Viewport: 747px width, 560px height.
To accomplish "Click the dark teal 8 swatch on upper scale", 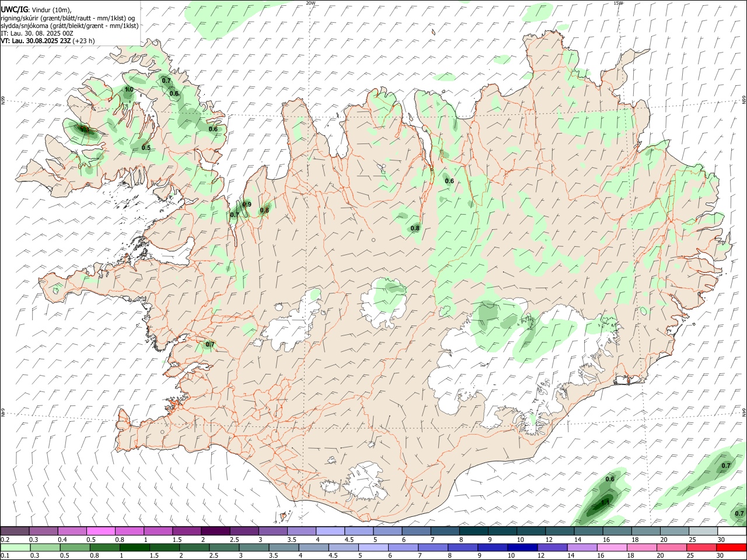I will click(x=473, y=531).
